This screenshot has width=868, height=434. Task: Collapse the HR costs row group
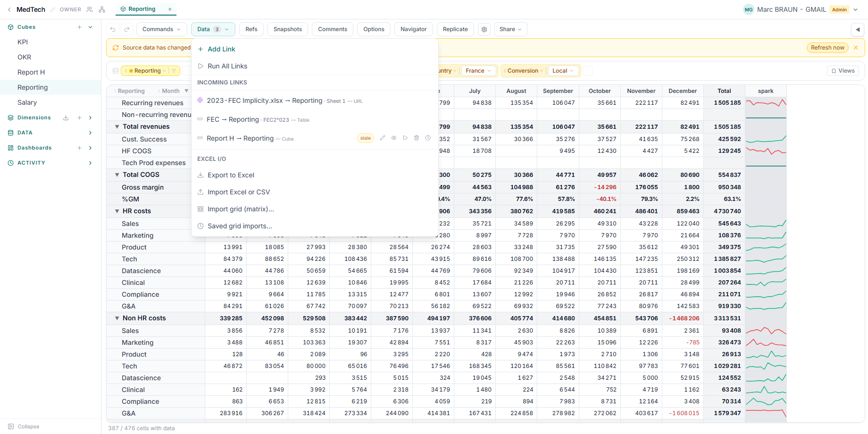pos(117,211)
